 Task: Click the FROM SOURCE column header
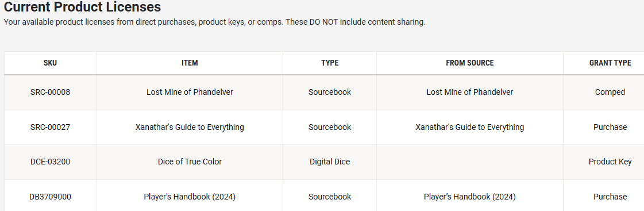pyautogui.click(x=470, y=63)
